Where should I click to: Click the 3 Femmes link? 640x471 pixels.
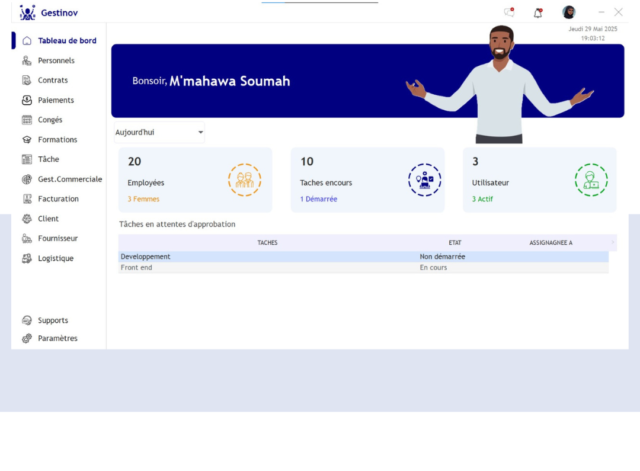(143, 199)
